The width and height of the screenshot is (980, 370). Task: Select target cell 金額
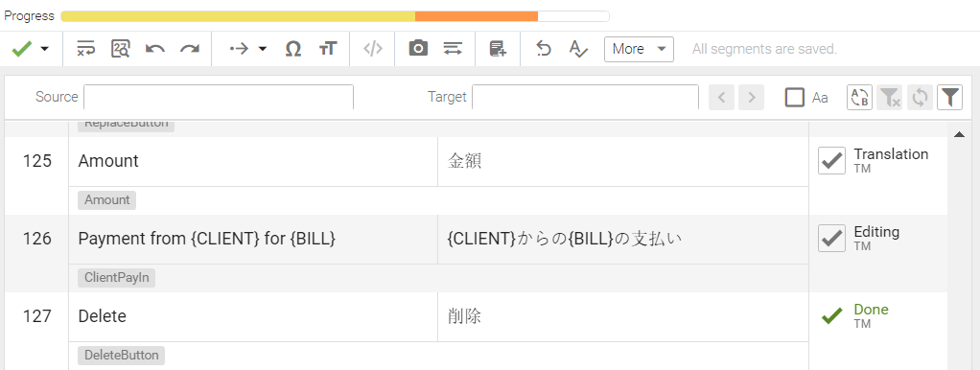point(623,161)
